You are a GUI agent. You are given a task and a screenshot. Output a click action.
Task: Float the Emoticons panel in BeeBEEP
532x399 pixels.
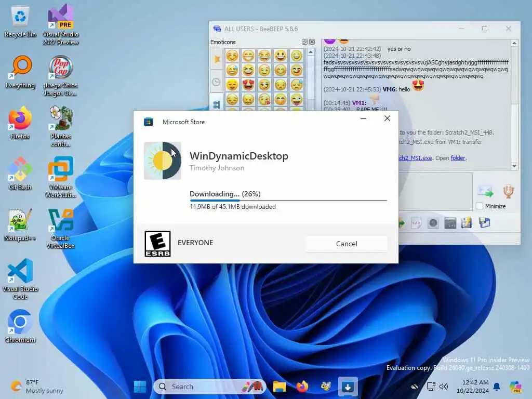(304, 42)
